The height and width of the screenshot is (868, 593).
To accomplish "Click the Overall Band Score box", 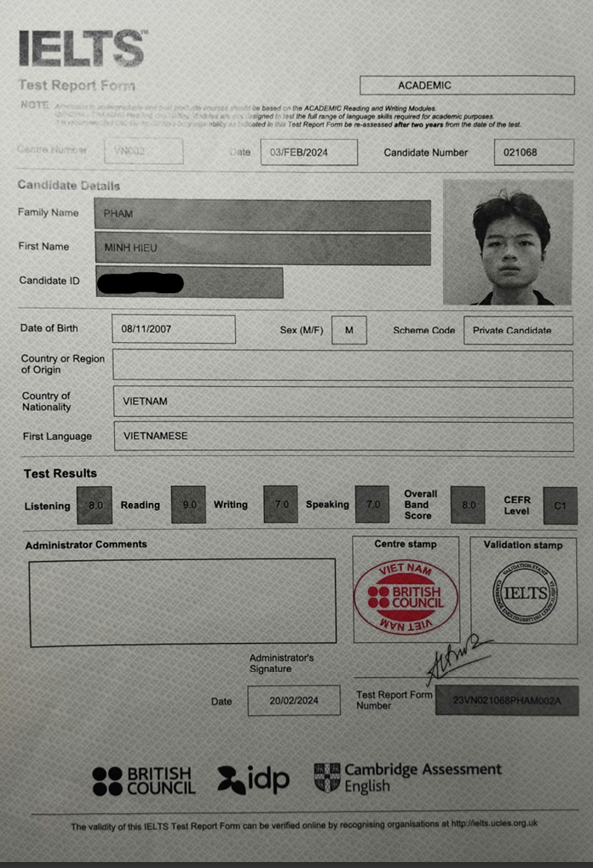I will (468, 505).
